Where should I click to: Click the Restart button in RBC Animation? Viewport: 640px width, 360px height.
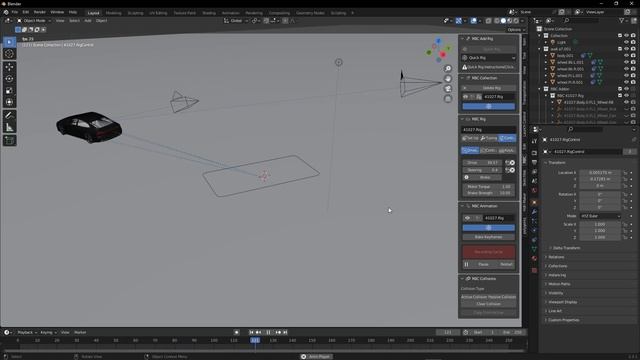[x=506, y=264]
